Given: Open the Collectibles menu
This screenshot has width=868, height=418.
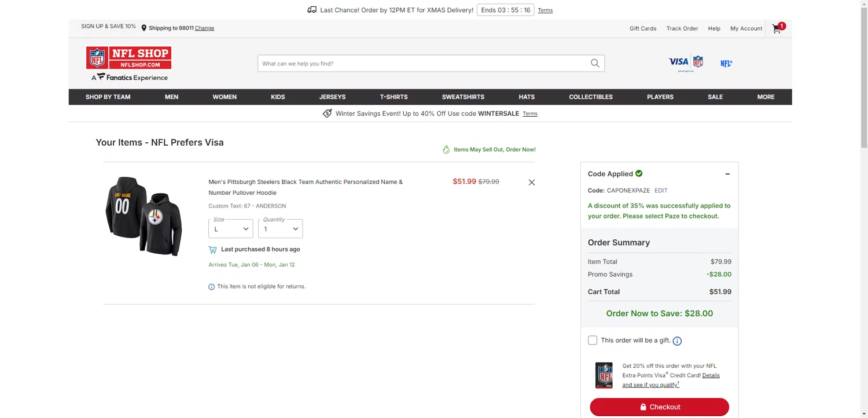Looking at the screenshot, I should click(x=591, y=97).
